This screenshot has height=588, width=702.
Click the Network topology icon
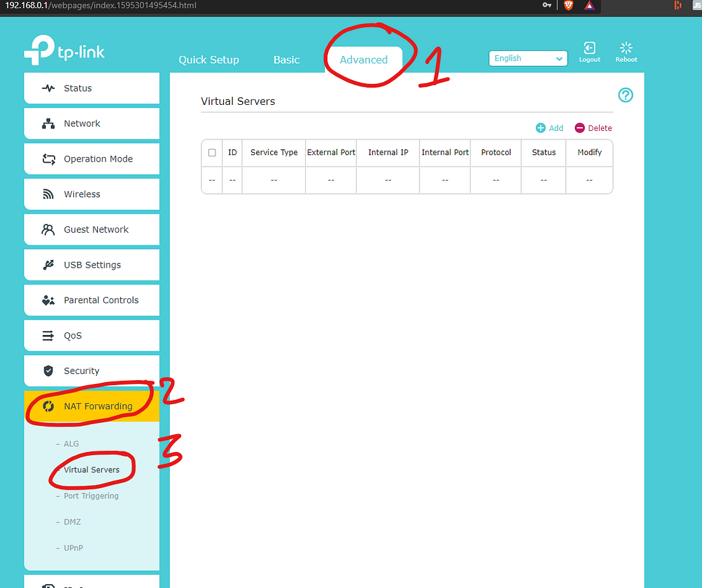48,123
